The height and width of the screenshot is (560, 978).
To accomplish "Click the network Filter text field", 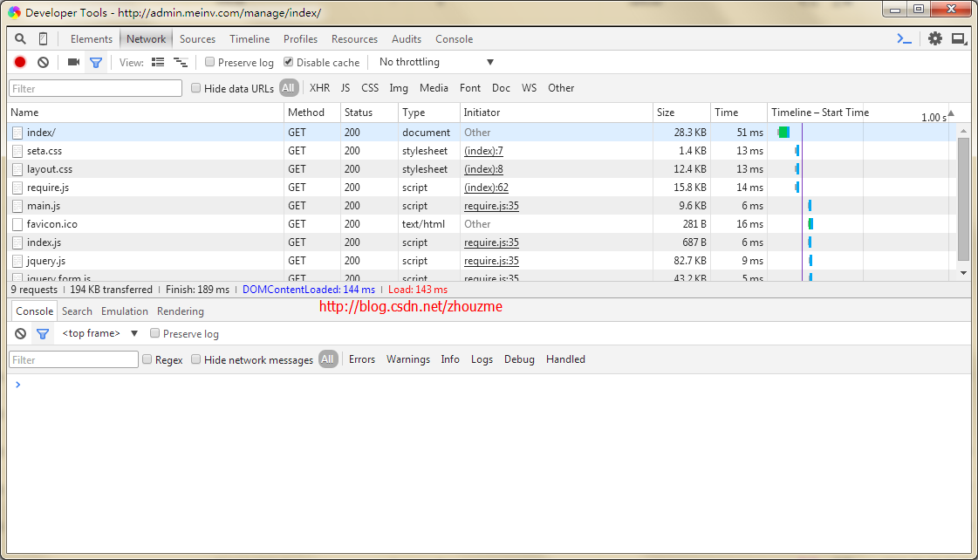I will click(95, 89).
